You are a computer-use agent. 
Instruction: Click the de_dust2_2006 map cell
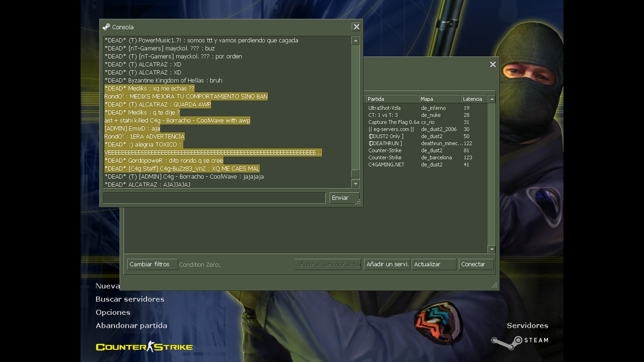[439, 129]
